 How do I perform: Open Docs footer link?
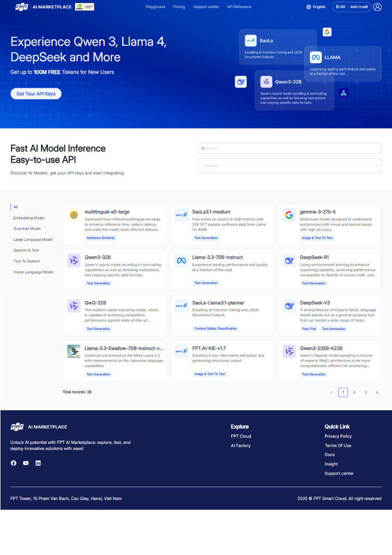tap(330, 455)
